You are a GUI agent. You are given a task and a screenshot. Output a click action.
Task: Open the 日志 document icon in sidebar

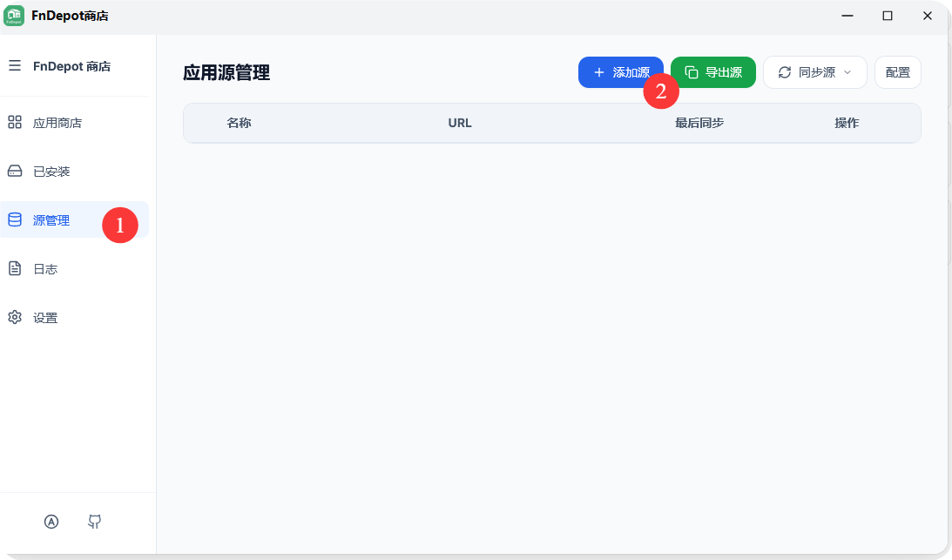(15, 268)
